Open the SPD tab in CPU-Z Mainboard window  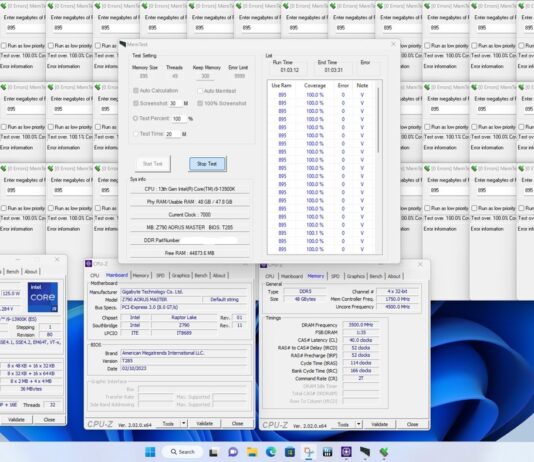pyautogui.click(x=160, y=275)
